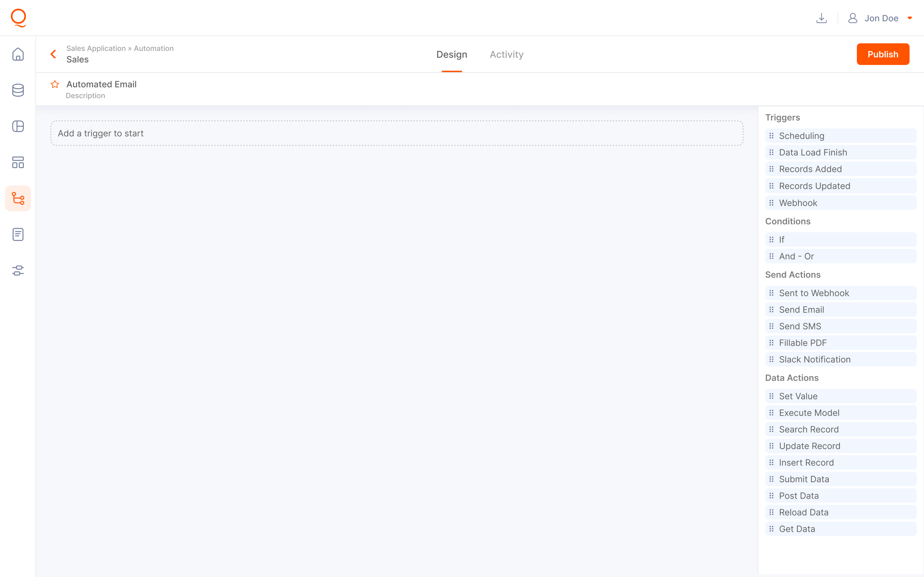Go back using the orange chevron
The image size is (924, 577).
[53, 54]
